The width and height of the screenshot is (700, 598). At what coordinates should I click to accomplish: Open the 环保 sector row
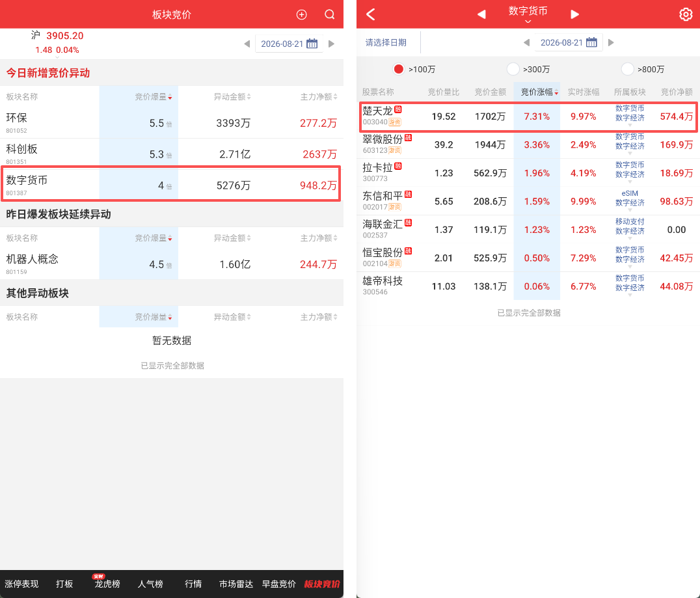(172, 123)
